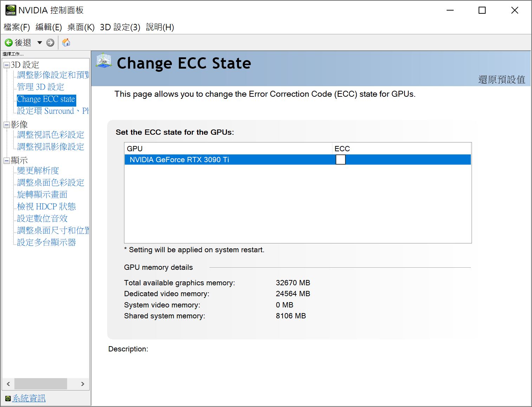Open 調整視訊色彩設定 page

coord(51,135)
